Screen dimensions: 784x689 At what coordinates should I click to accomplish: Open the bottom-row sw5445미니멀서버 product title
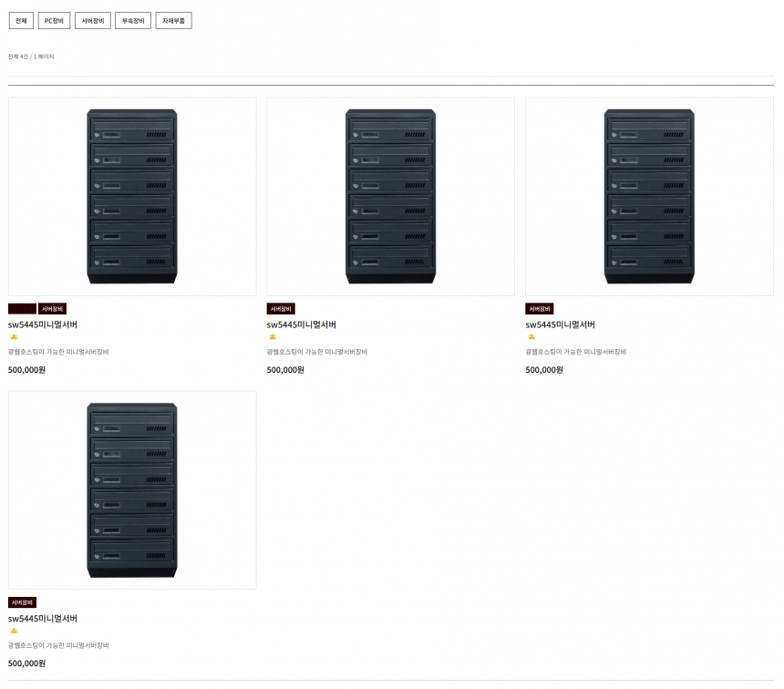click(x=43, y=619)
